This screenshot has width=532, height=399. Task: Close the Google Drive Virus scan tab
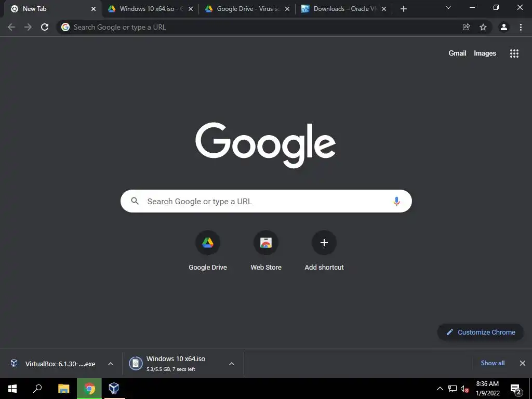(287, 9)
